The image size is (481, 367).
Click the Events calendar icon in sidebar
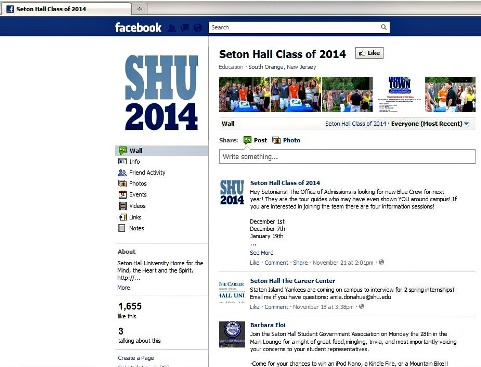(x=122, y=195)
